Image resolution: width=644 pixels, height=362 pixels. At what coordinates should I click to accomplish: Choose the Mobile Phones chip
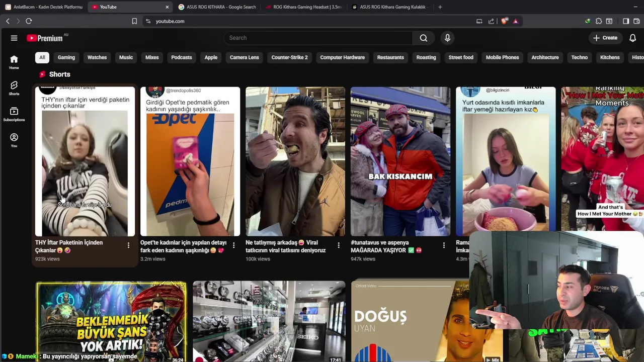(502, 57)
